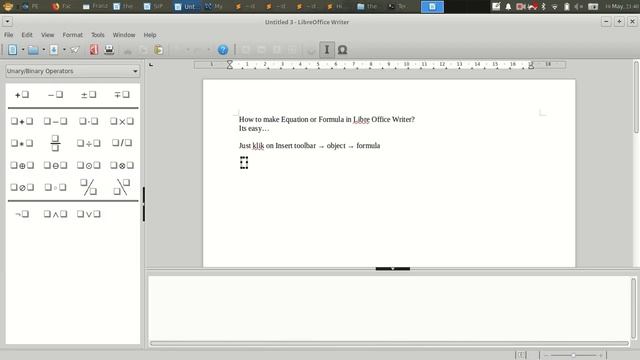Open the File menu
This screenshot has width=640, height=360.
(9, 35)
